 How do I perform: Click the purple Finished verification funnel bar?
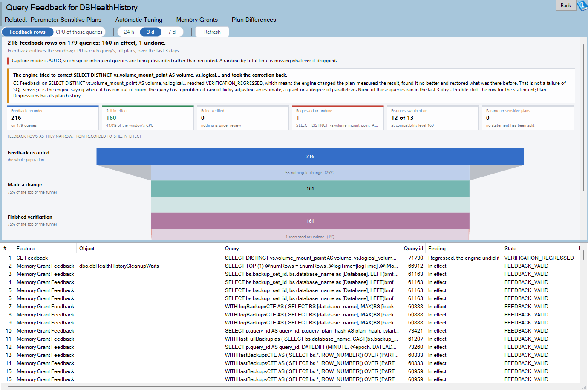[x=310, y=221]
